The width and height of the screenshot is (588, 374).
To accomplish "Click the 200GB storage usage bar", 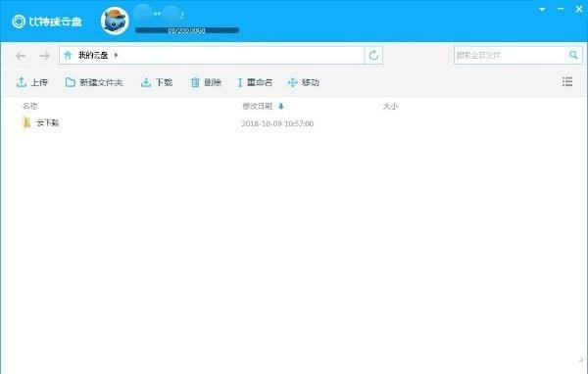I will pos(187,30).
